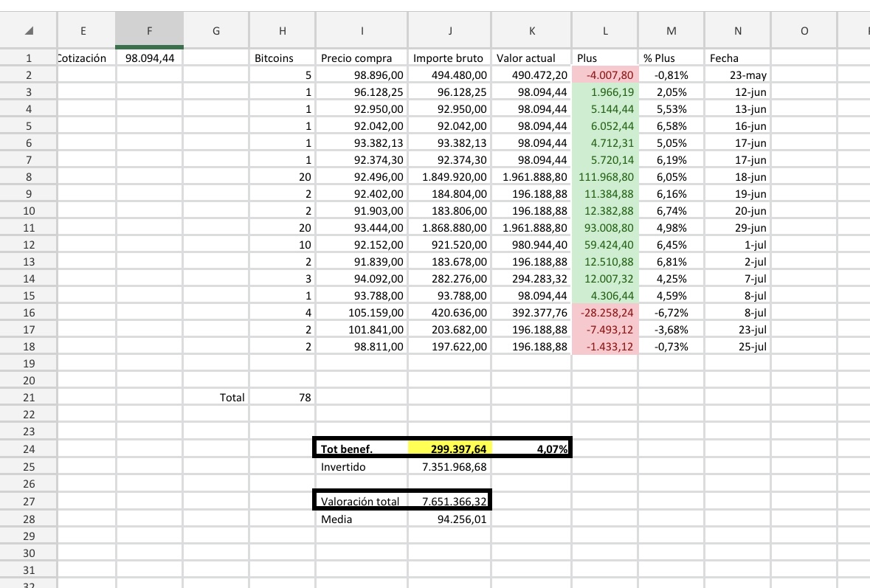Screen dimensions: 870x588
Task: Select row 8 header
Action: pyautogui.click(x=29, y=177)
